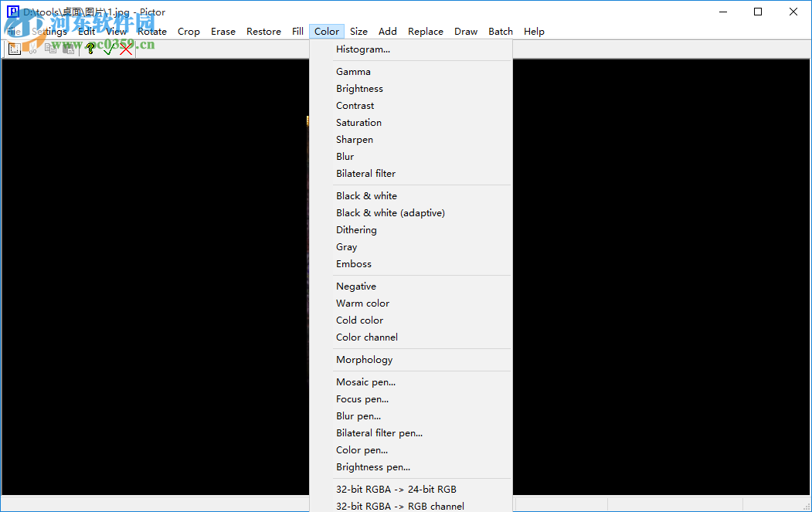Close the Pictor window
The image size is (812, 512).
point(793,12)
